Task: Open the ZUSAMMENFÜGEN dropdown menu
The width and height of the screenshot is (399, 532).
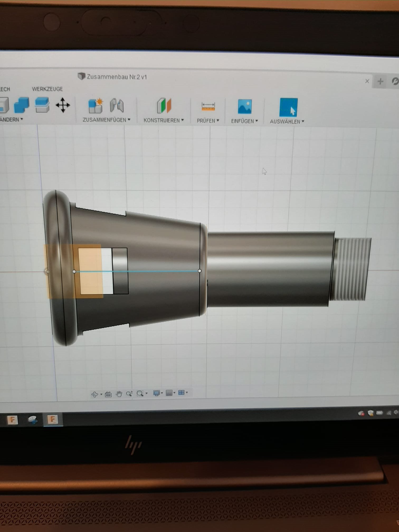Action: 106,120
